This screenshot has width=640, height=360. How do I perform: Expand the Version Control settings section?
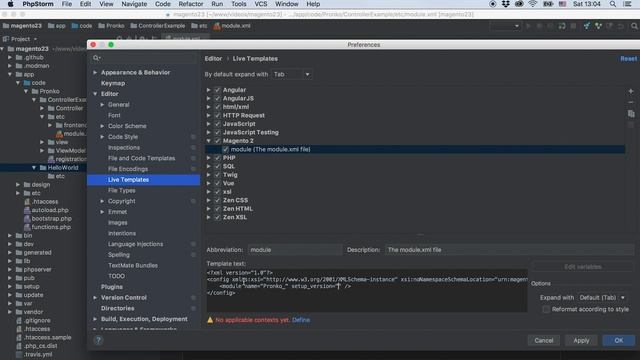pyautogui.click(x=95, y=298)
